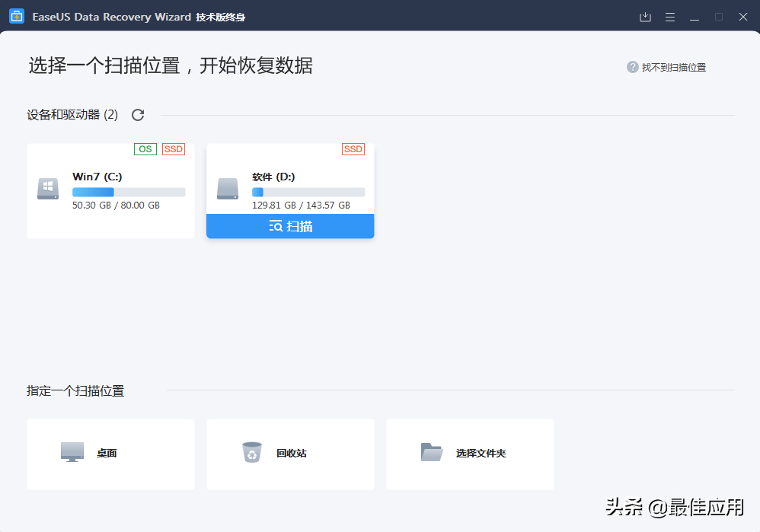This screenshot has width=760, height=532.
Task: Click the 桌面 monitor icon
Action: coord(72,452)
